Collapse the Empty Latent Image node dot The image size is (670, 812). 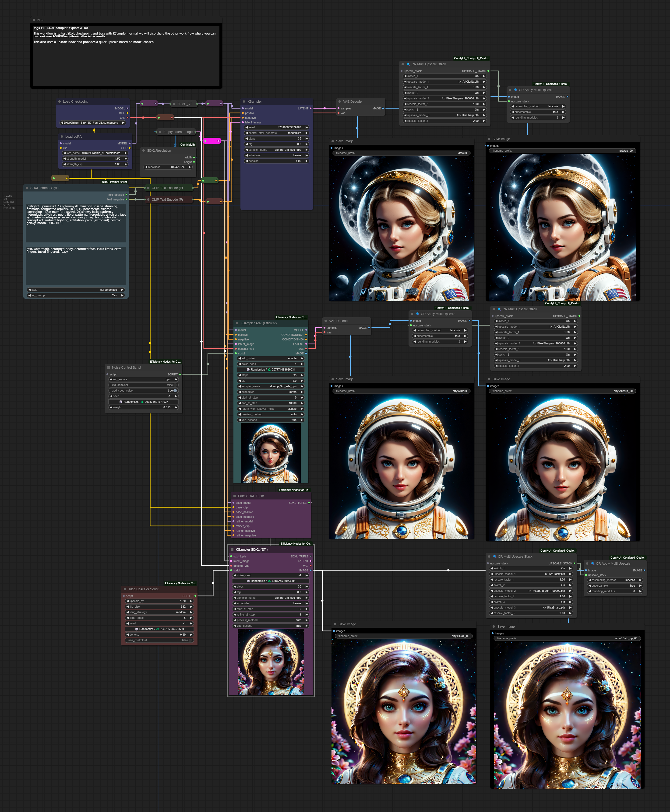160,132
